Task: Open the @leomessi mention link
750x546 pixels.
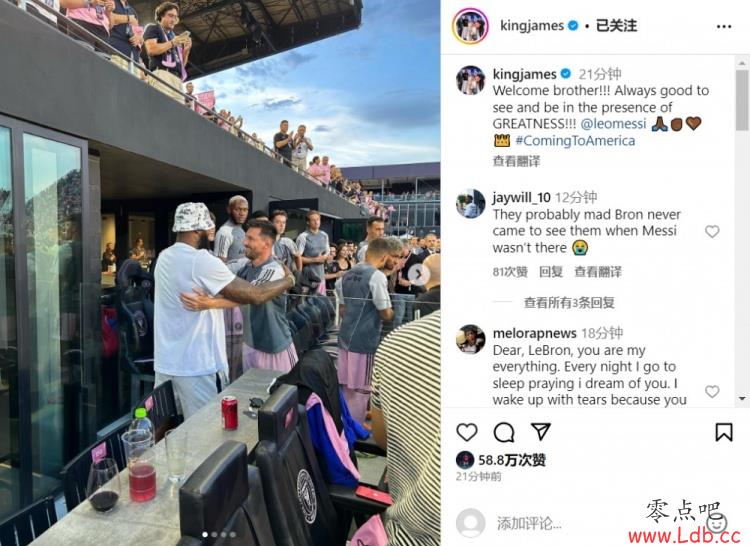Action: 614,124
